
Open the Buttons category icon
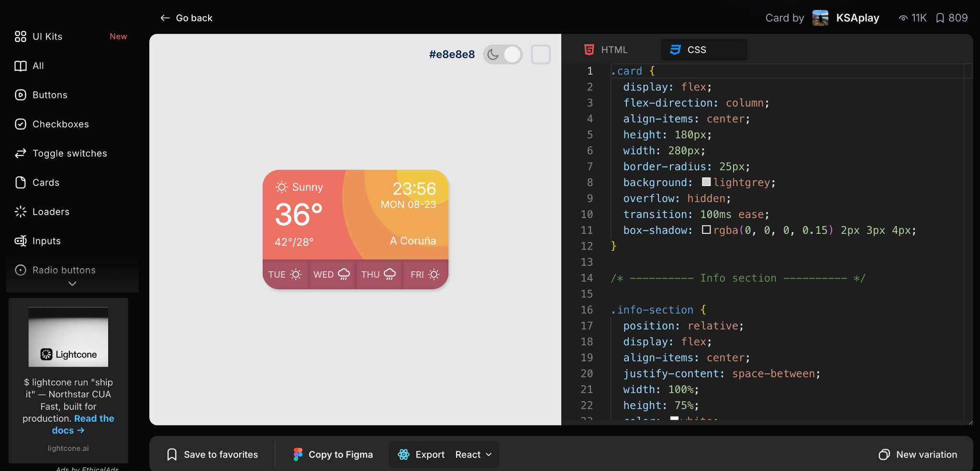(x=21, y=95)
